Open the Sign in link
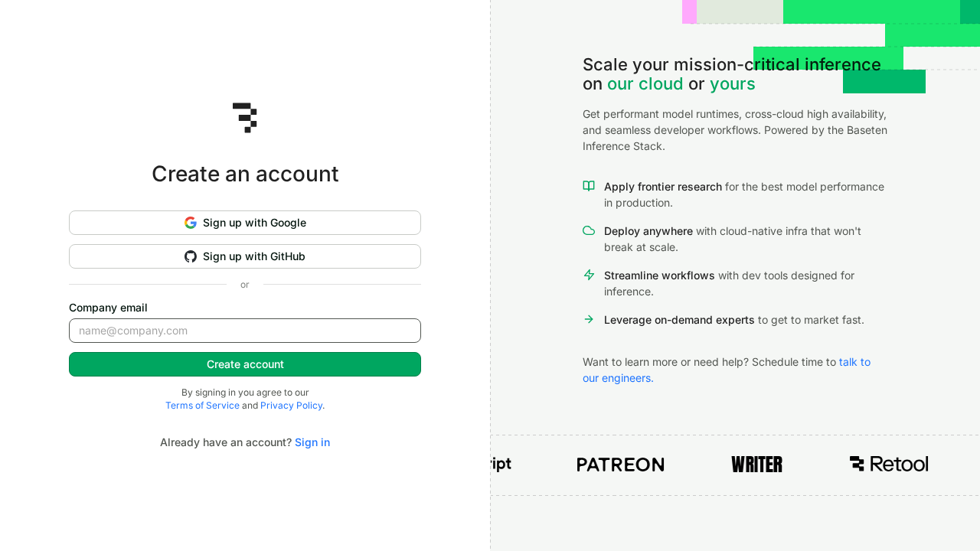This screenshot has width=980, height=551. [312, 442]
